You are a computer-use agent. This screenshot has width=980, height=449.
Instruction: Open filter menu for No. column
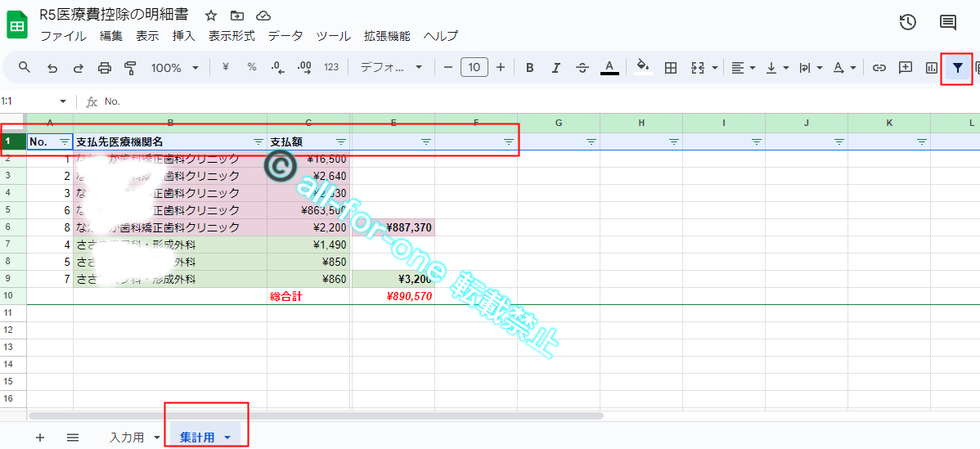(64, 141)
